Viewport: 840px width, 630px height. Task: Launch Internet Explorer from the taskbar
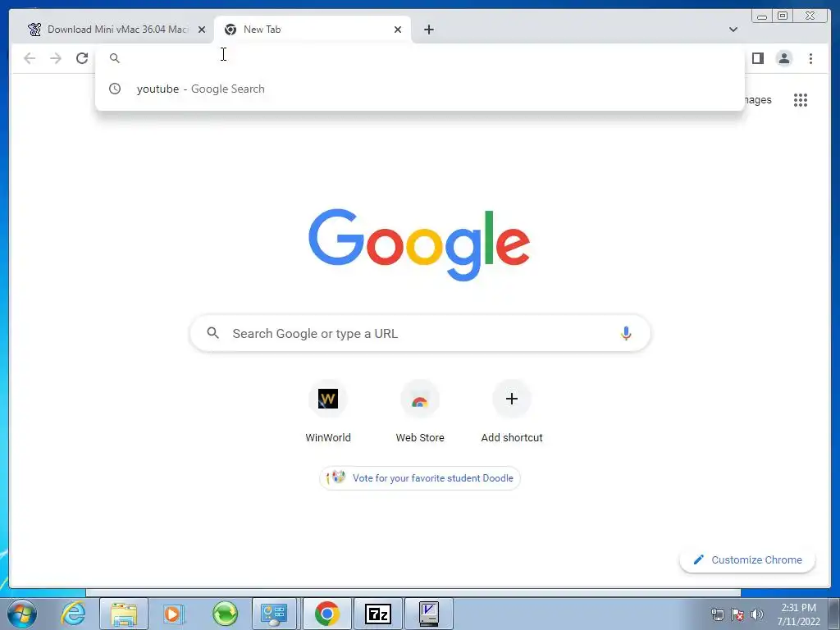tap(73, 614)
